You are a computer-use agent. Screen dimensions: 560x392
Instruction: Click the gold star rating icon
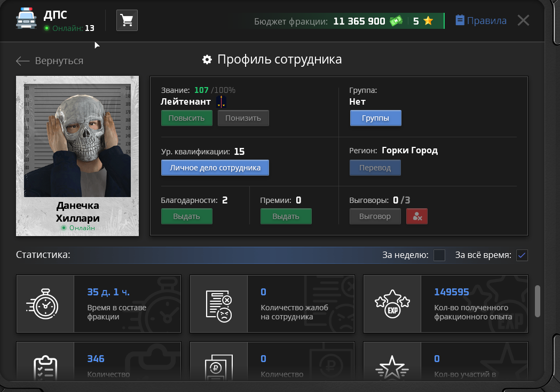click(428, 21)
